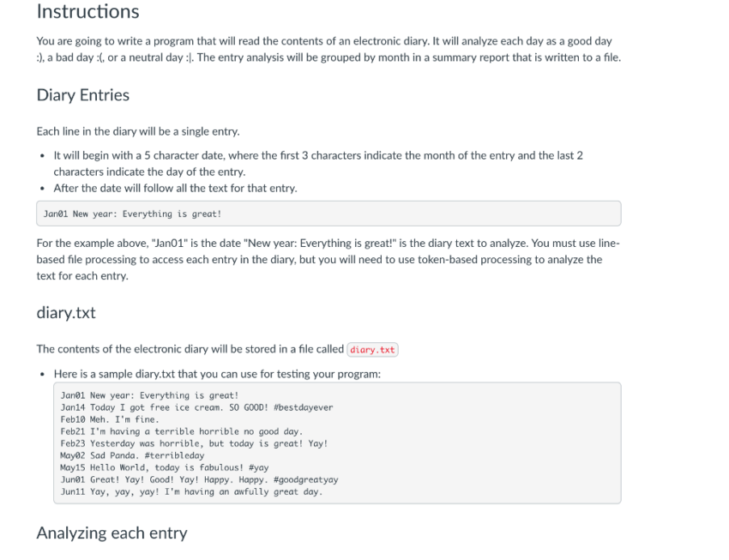This screenshot has height=560, width=729.
Task: Click the bullet starting "After the date will follow"
Action: [x=174, y=188]
